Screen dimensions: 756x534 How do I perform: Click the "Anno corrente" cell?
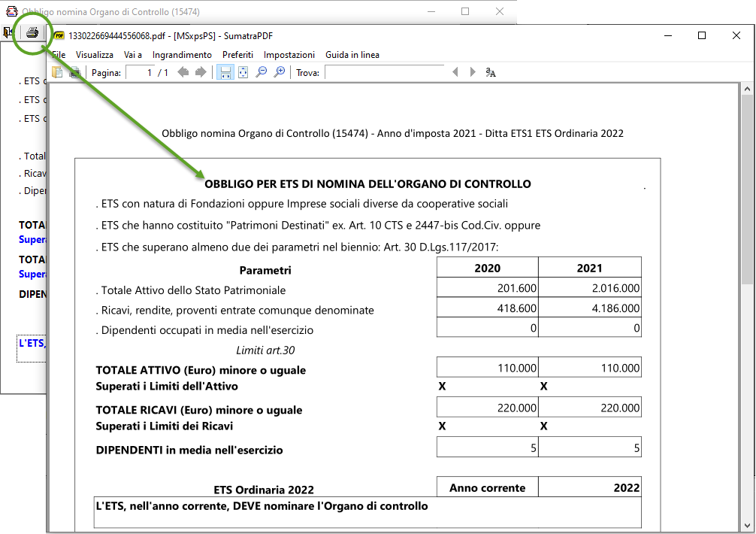[x=488, y=487]
